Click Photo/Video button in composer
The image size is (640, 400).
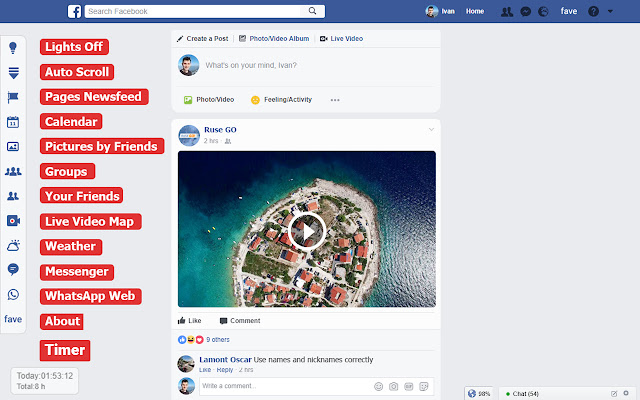tap(209, 100)
